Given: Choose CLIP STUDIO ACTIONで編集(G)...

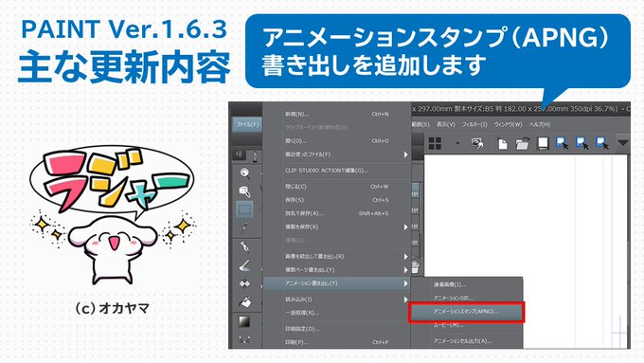Looking at the screenshot, I should point(337,171).
